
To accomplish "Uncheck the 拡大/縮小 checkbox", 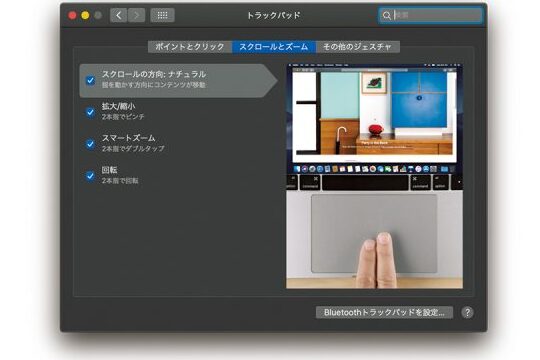I will pyautogui.click(x=90, y=112).
